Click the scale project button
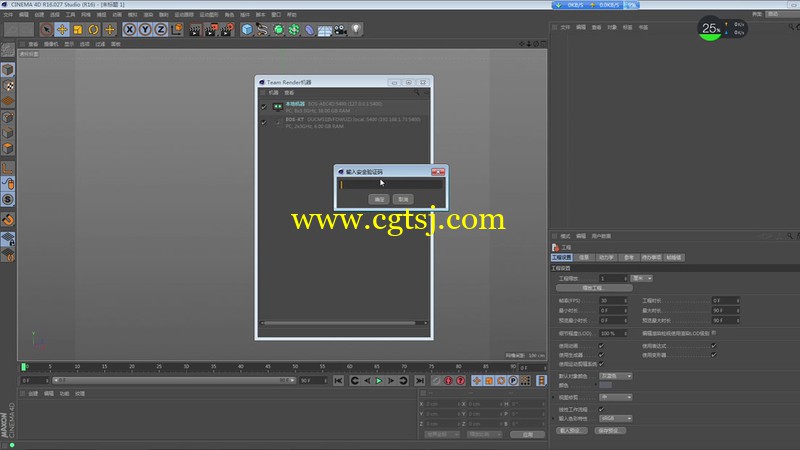The image size is (800, 450). [594, 288]
